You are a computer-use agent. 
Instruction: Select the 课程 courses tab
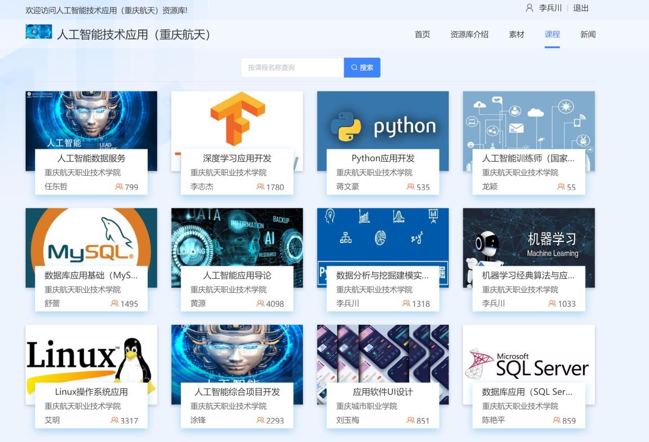pos(552,34)
